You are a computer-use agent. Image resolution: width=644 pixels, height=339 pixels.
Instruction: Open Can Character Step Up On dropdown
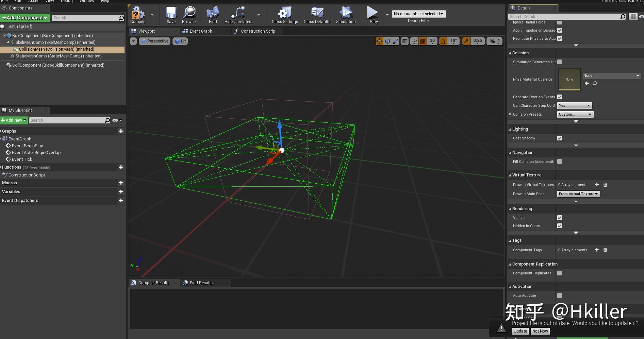pos(575,105)
